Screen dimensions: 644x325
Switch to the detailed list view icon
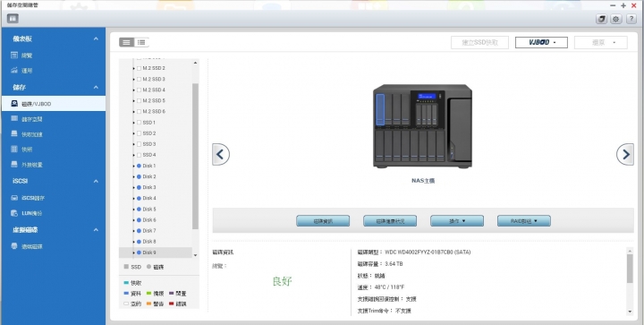141,42
